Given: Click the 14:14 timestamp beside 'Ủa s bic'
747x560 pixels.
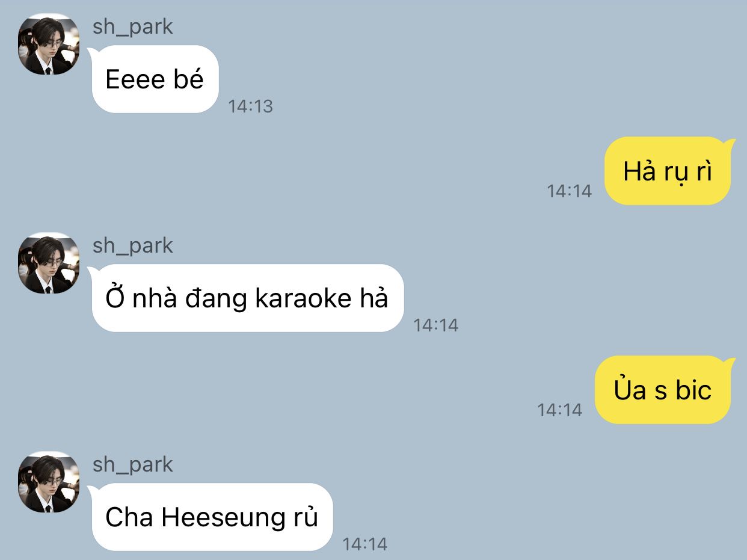Looking at the screenshot, I should point(560,410).
